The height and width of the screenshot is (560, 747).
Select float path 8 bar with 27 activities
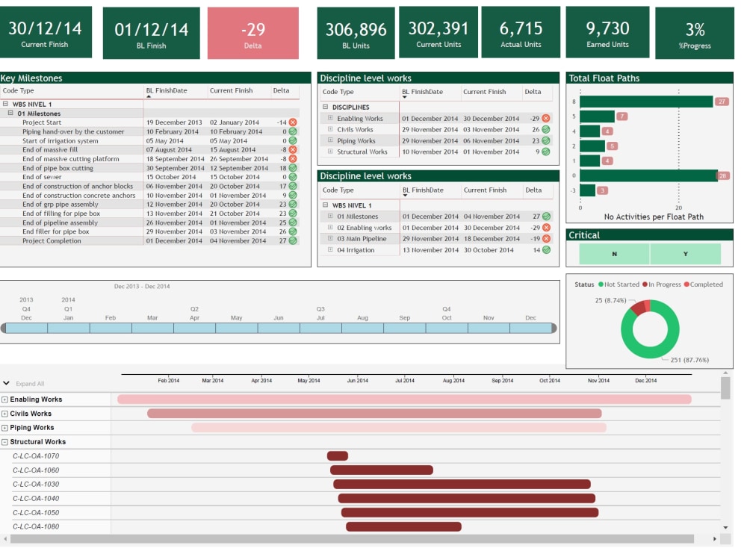[x=646, y=102]
